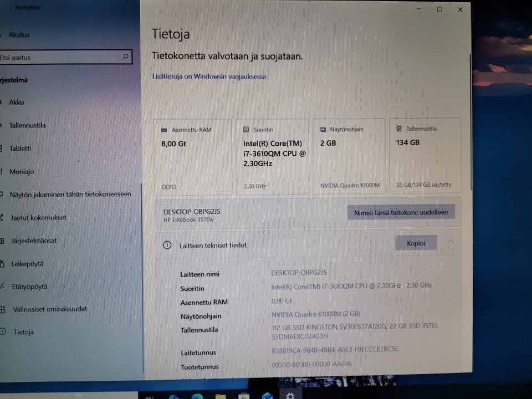Open Näytön jakaminen tähän tietokoneeseen

pos(70,195)
